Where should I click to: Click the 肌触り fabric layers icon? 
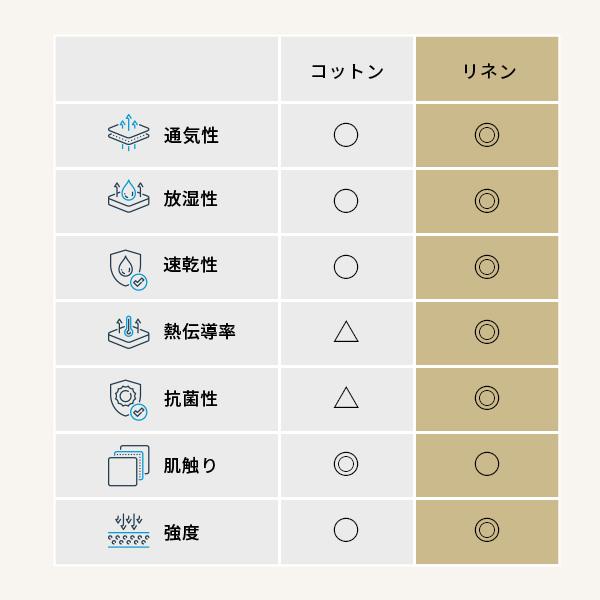click(x=128, y=465)
